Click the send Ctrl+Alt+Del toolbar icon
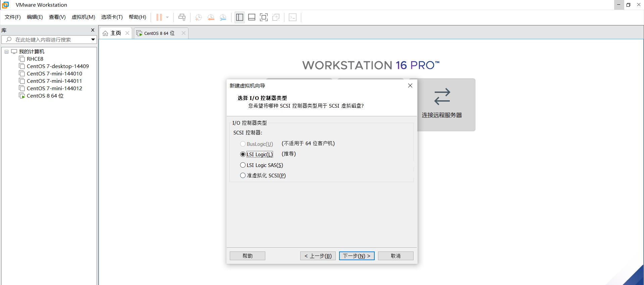Screen dimensions: 644x285 pyautogui.click(x=182, y=17)
